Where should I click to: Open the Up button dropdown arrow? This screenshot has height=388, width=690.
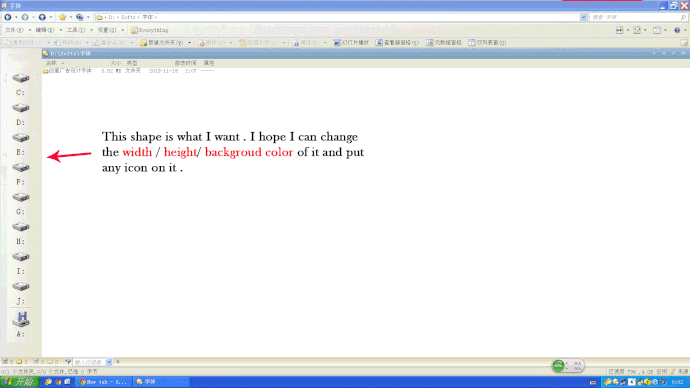(51, 18)
